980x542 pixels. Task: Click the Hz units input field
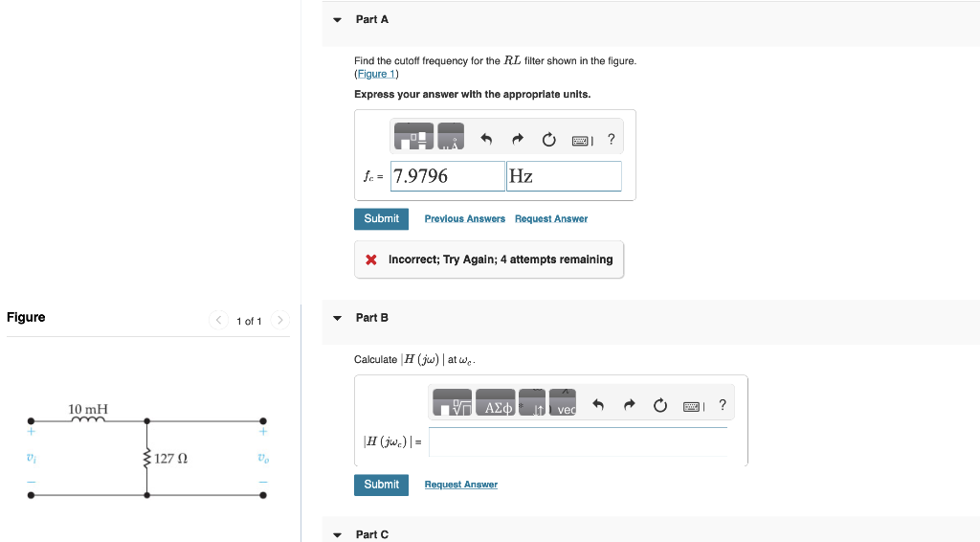tap(564, 176)
